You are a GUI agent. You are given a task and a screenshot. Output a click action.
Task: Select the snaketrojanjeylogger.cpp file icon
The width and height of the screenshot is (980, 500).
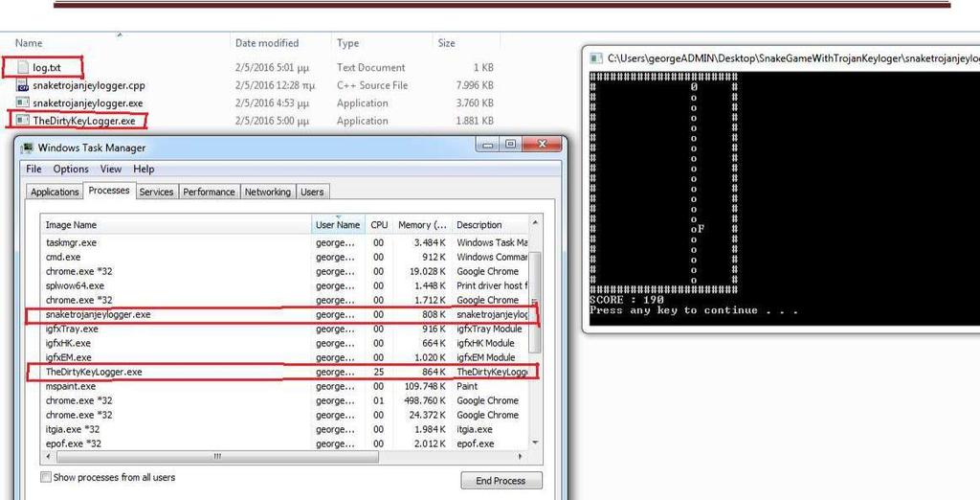[x=23, y=86]
